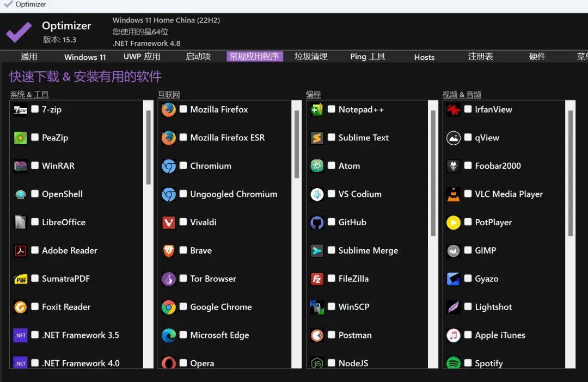588x382 pixels.
Task: Check the WinSCP checkbox
Action: (x=332, y=307)
